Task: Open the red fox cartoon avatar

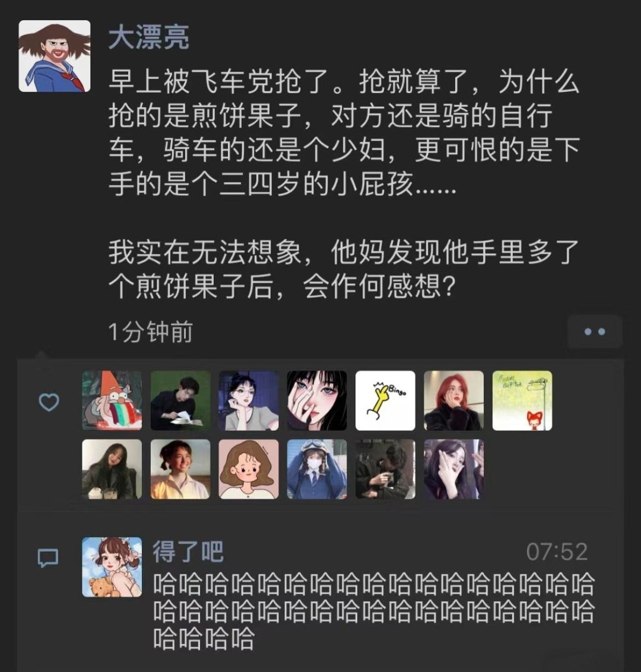Action: 522,400
